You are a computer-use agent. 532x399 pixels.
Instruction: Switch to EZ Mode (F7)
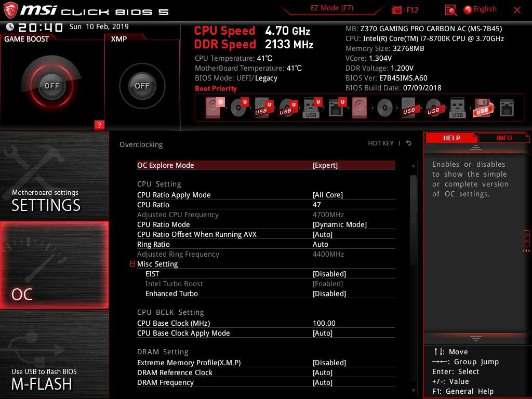[x=332, y=8]
